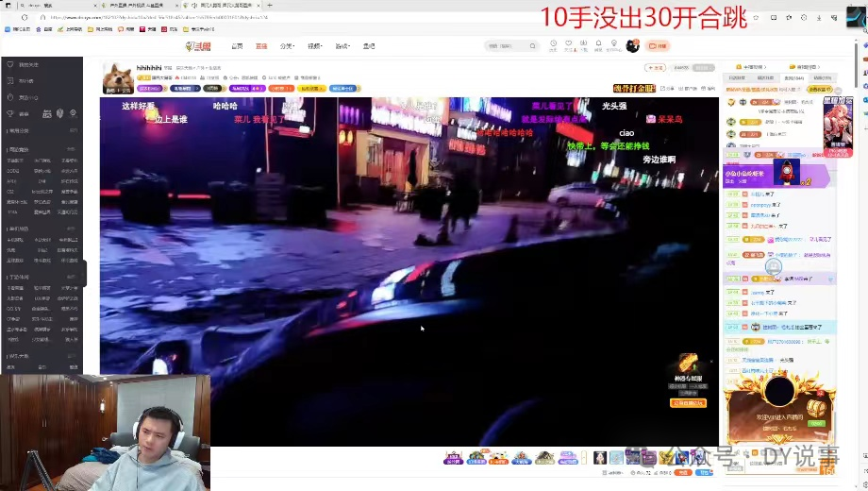Switch to the third chat panel tab
This screenshot has width=868, height=491.
coord(793,78)
